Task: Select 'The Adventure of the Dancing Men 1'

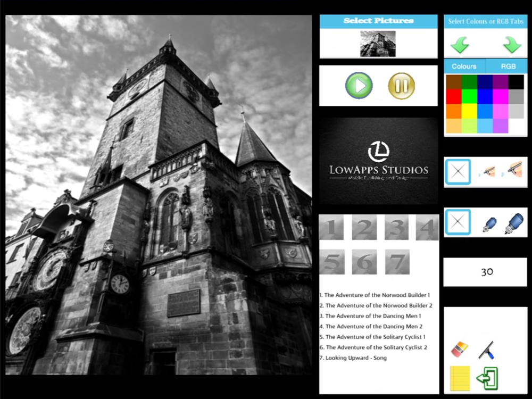Action: [x=370, y=316]
